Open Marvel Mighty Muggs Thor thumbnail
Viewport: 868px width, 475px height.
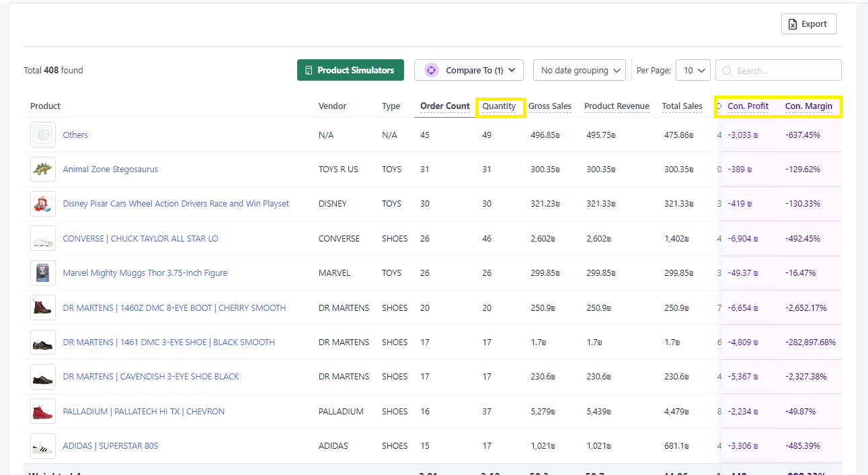click(x=43, y=272)
